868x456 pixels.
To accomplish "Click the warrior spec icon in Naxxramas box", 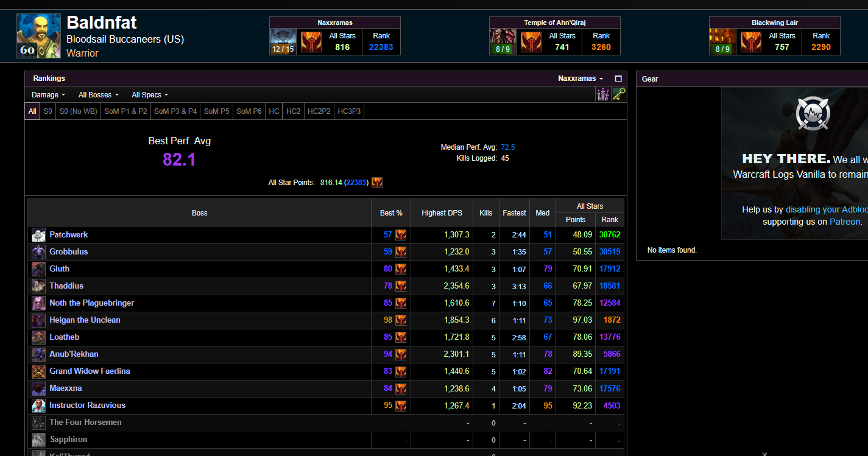I will tap(311, 42).
